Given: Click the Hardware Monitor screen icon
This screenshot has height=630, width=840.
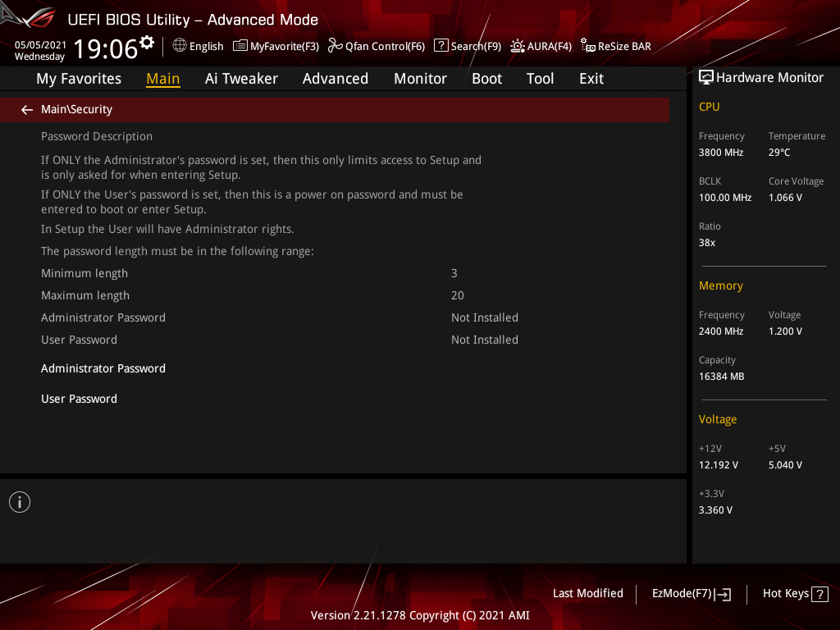Looking at the screenshot, I should [706, 77].
